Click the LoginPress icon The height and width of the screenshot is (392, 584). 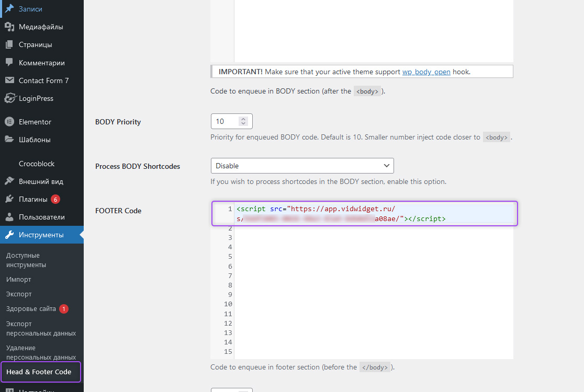click(10, 98)
